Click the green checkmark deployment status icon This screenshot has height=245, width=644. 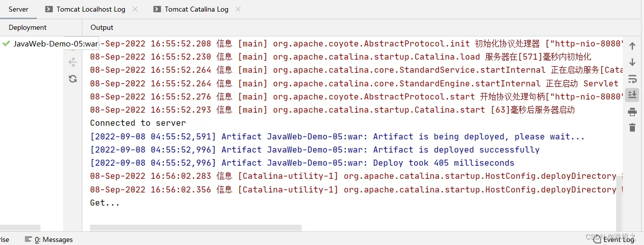point(6,43)
